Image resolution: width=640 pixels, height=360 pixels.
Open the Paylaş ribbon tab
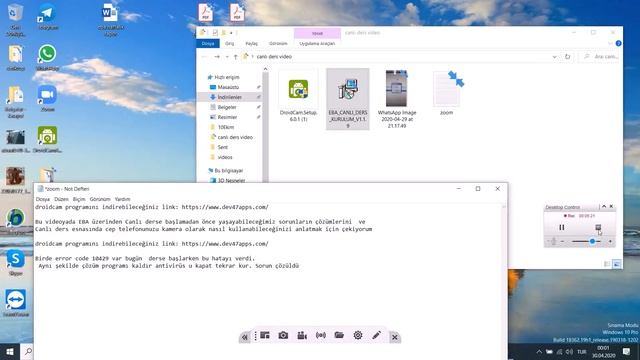point(251,43)
